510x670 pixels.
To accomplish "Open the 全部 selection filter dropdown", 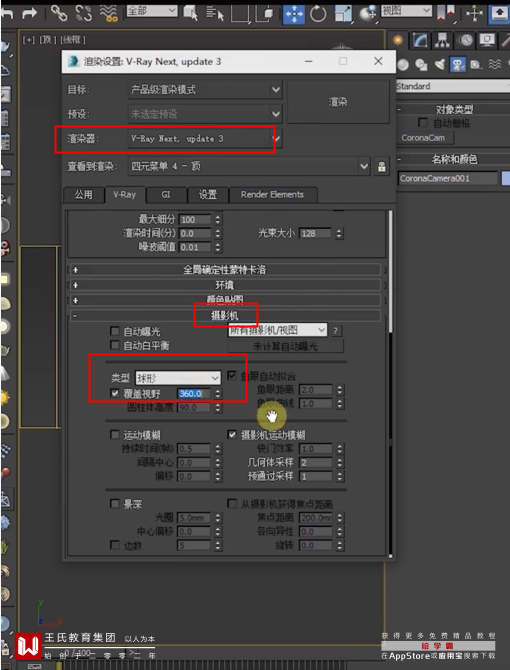I will (x=152, y=11).
